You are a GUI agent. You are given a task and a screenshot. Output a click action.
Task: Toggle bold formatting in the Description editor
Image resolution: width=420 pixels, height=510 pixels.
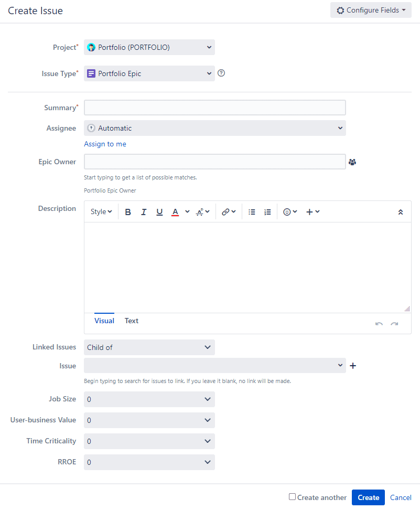(x=128, y=211)
